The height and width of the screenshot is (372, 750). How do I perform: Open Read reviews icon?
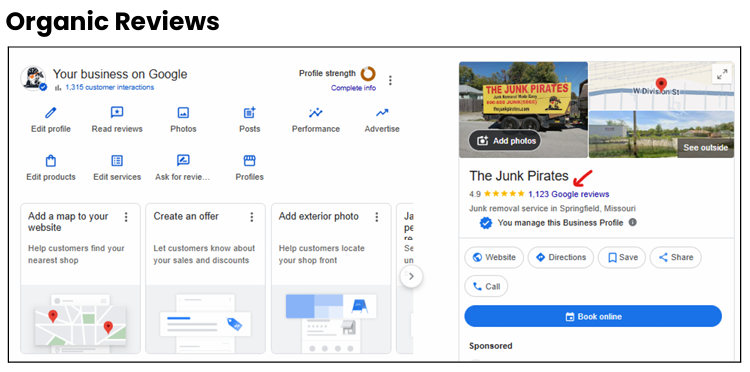[x=117, y=113]
